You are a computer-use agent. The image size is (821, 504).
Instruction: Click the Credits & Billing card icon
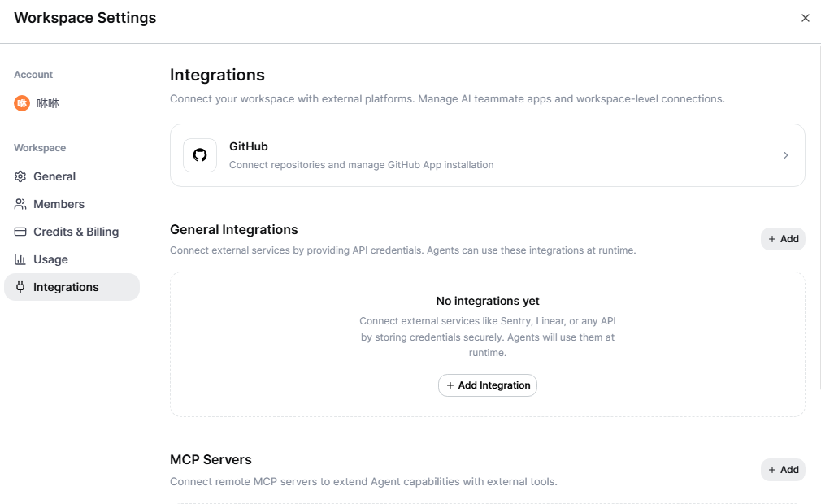(19, 232)
